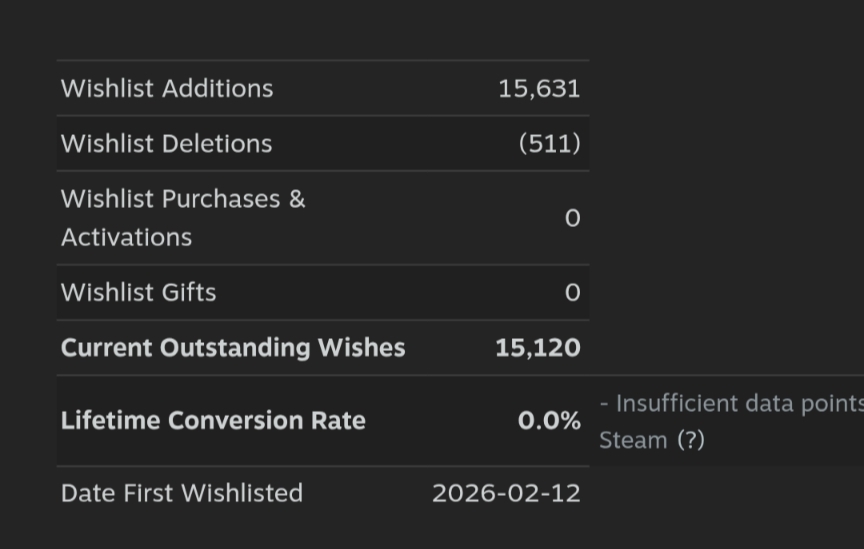Click the Wishlist Additions label
The width and height of the screenshot is (864, 549).
tap(167, 88)
